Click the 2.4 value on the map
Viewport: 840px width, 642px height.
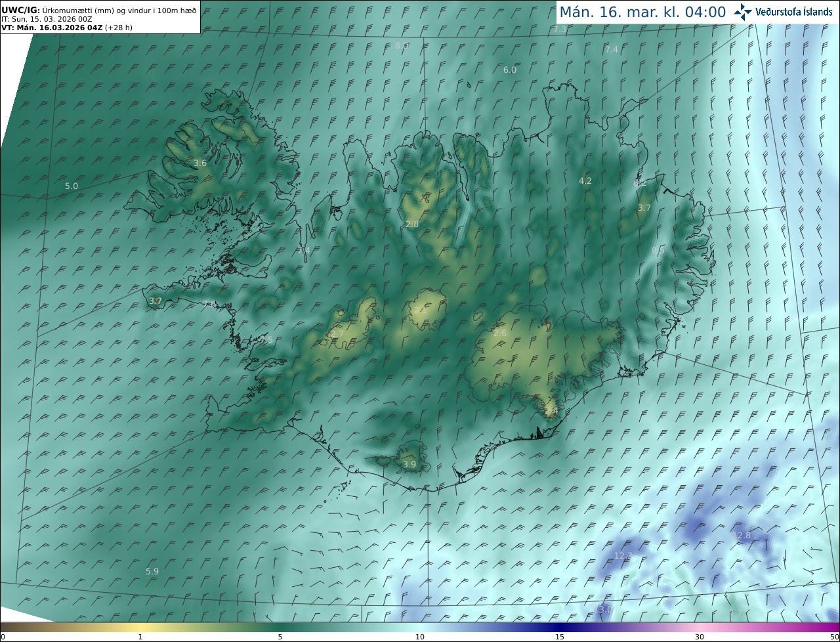(551, 412)
